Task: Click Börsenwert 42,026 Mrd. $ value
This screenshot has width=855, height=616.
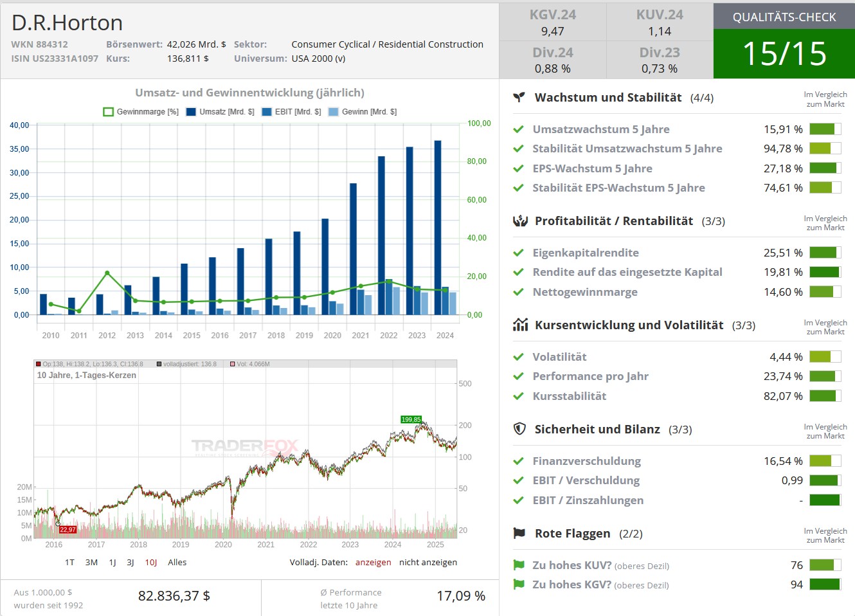Action: click(x=196, y=44)
